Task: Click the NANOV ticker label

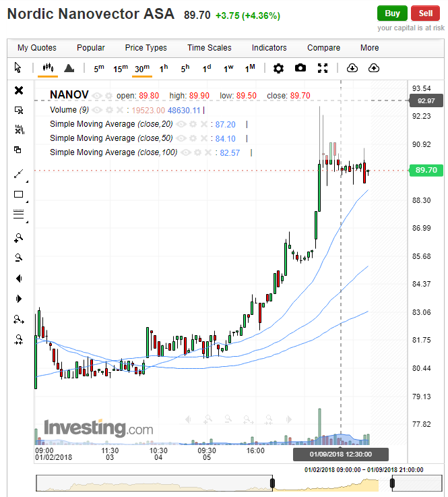Action: pos(69,95)
